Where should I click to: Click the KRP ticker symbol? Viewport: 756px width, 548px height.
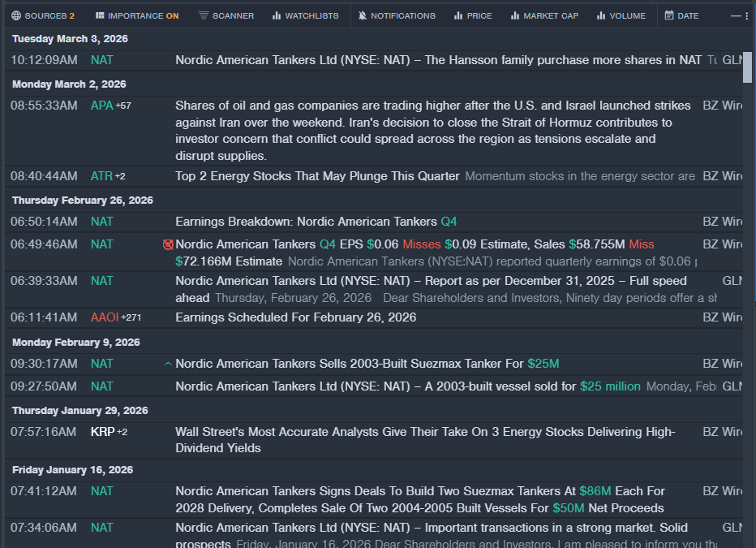click(x=102, y=432)
